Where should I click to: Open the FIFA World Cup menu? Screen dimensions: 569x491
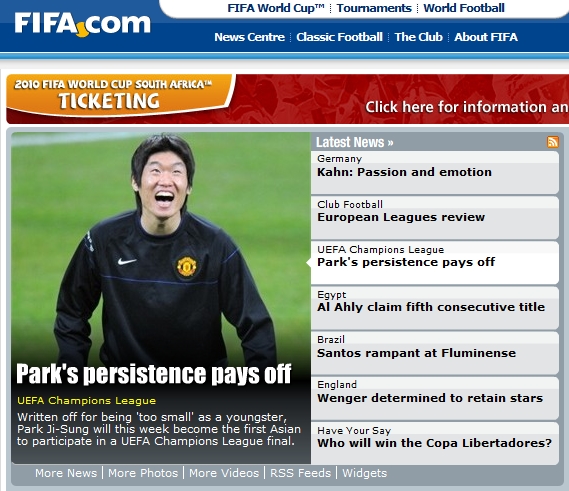(x=276, y=8)
